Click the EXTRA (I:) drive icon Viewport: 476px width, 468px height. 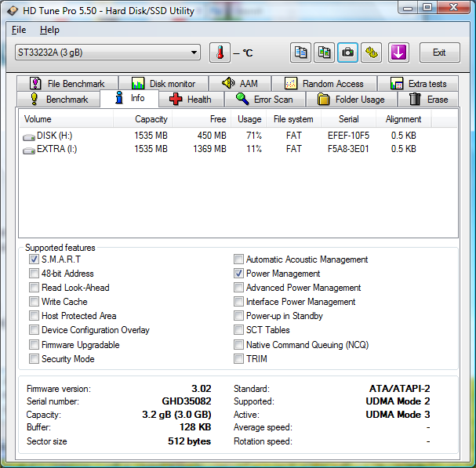coord(29,151)
